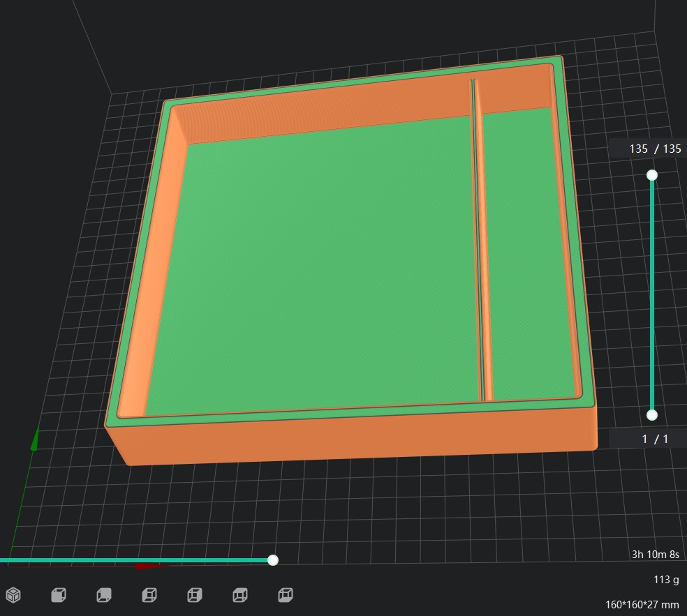Click the lower handle of the layer slider
The image size is (687, 616).
[x=652, y=415]
